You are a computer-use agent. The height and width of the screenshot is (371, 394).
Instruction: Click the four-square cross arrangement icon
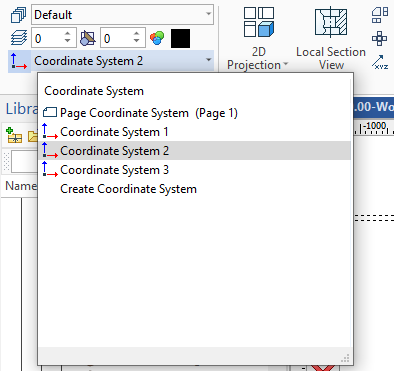[380, 39]
